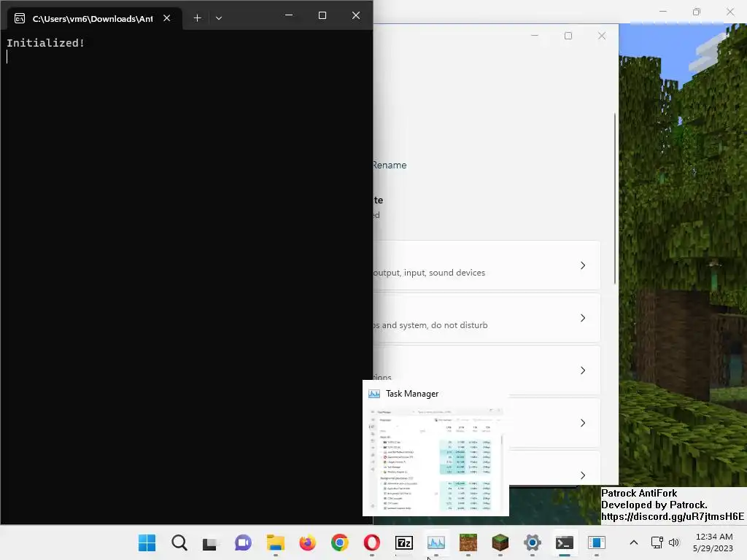Restore down the Minecraft window
The width and height of the screenshot is (747, 560).
[x=697, y=12]
